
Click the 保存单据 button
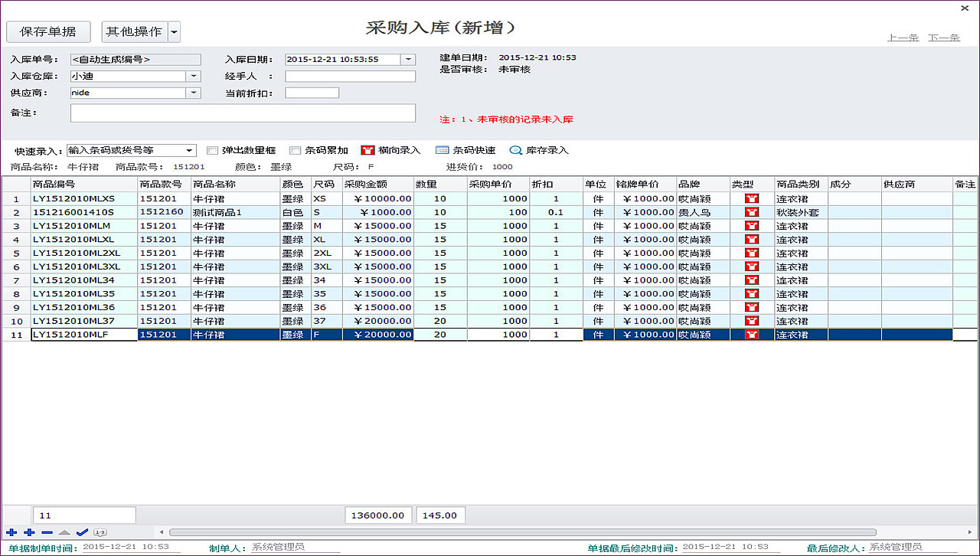point(48,32)
